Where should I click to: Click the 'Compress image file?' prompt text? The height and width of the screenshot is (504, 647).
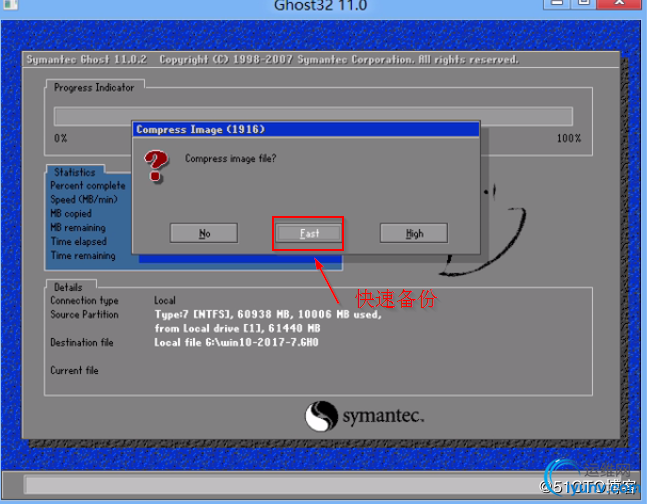click(x=230, y=159)
